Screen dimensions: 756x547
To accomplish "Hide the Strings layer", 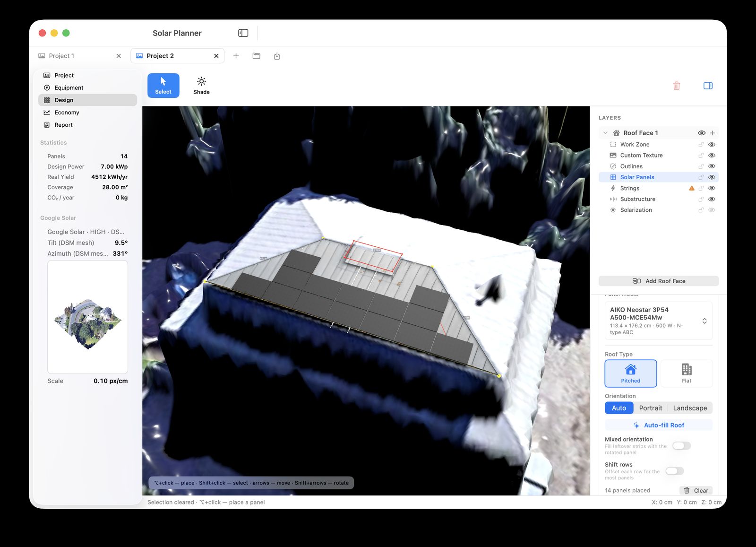I will click(x=712, y=188).
